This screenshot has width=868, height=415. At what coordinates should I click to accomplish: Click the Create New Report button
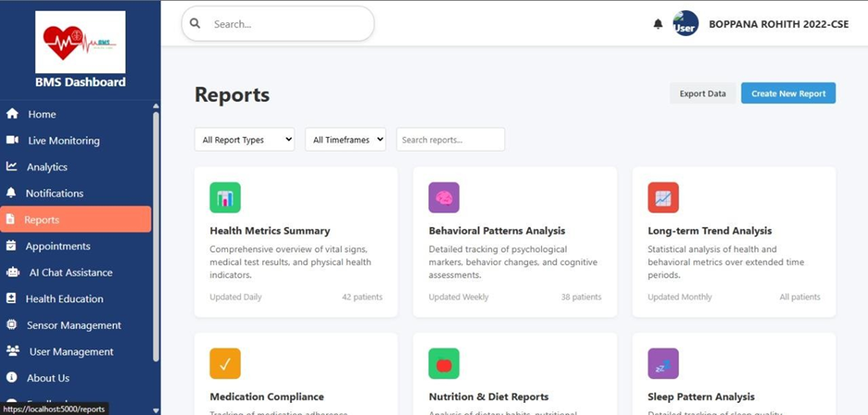(x=789, y=93)
